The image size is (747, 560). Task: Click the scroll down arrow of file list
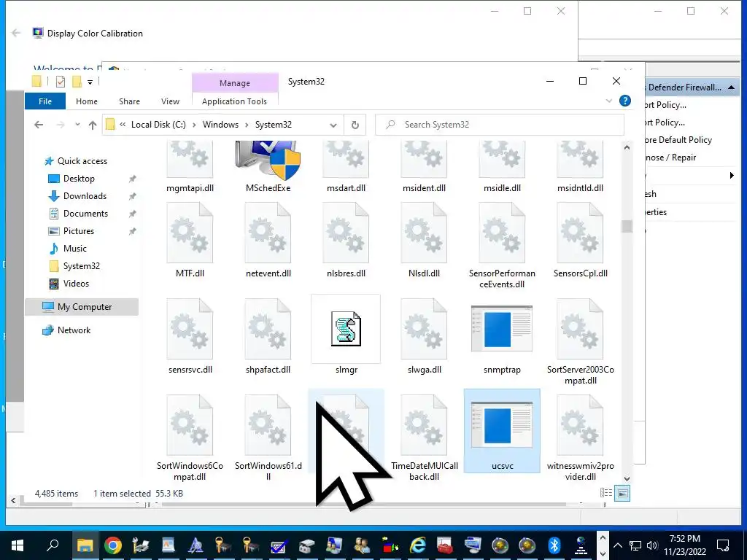pyautogui.click(x=627, y=479)
